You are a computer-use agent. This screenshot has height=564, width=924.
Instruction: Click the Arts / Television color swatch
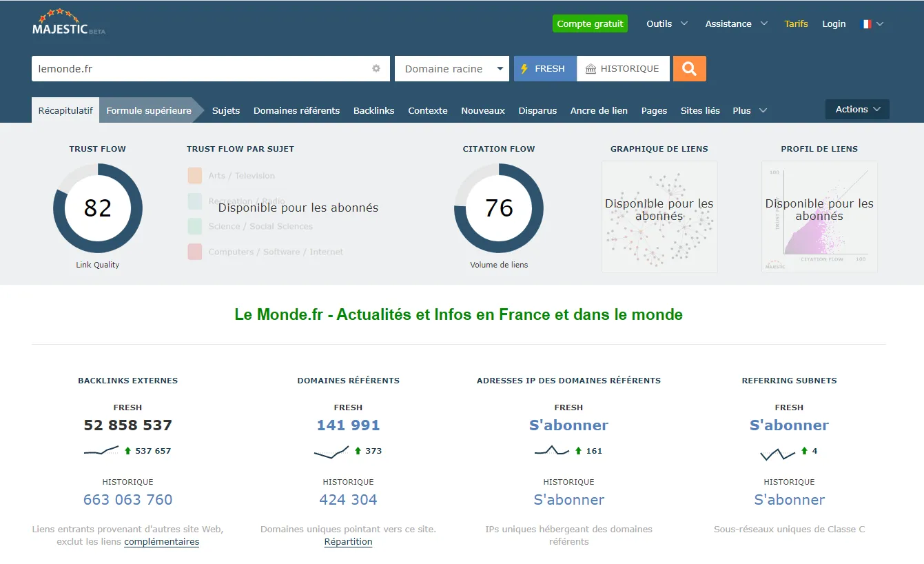[x=194, y=176]
